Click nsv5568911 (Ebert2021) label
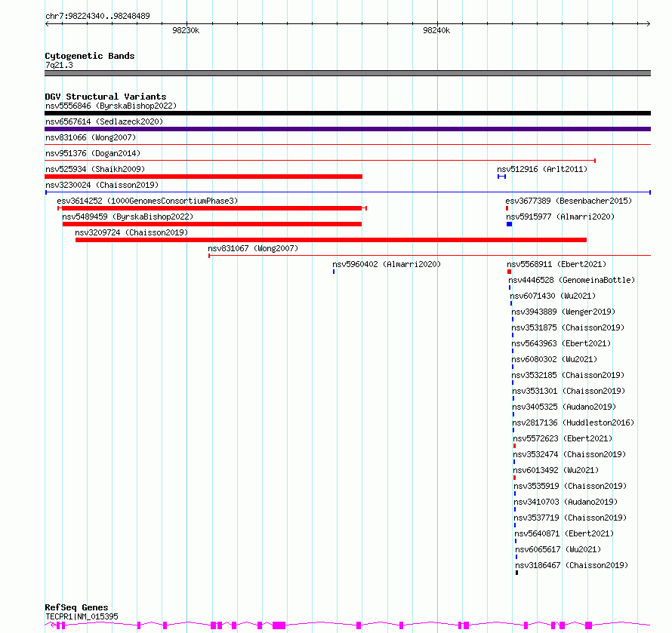Viewport: 672px width, 633px height. [x=556, y=264]
